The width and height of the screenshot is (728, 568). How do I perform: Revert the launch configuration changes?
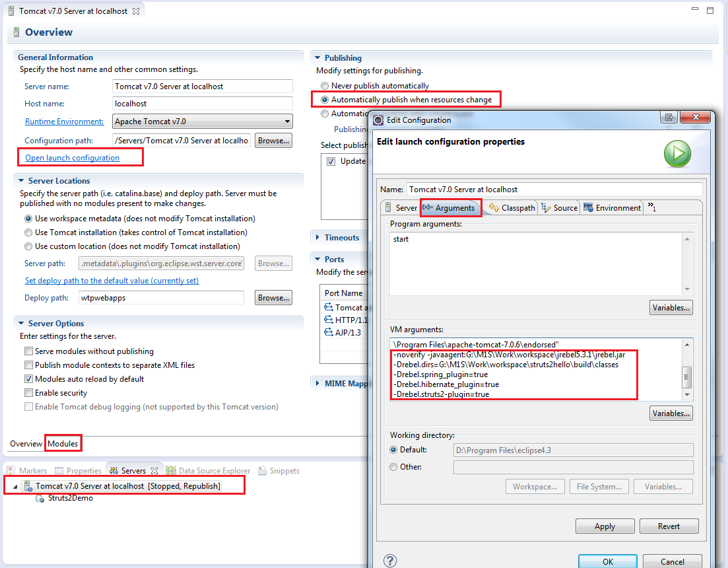click(x=669, y=526)
